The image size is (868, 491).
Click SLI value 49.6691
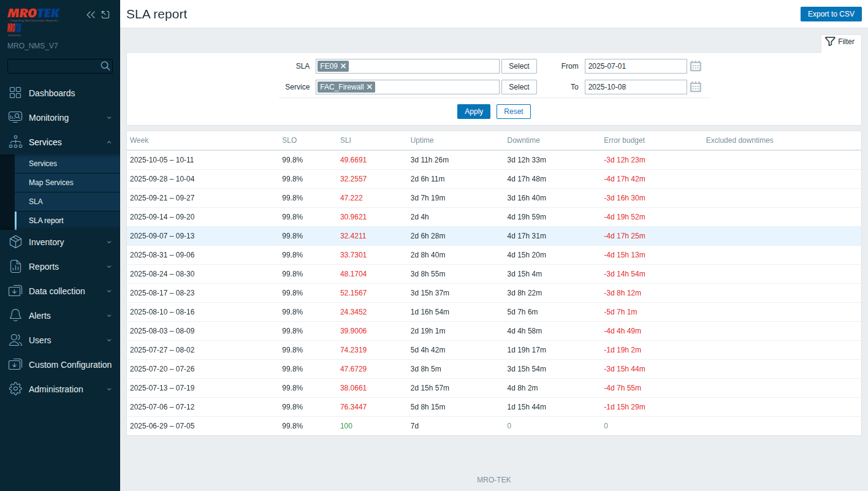click(x=354, y=160)
